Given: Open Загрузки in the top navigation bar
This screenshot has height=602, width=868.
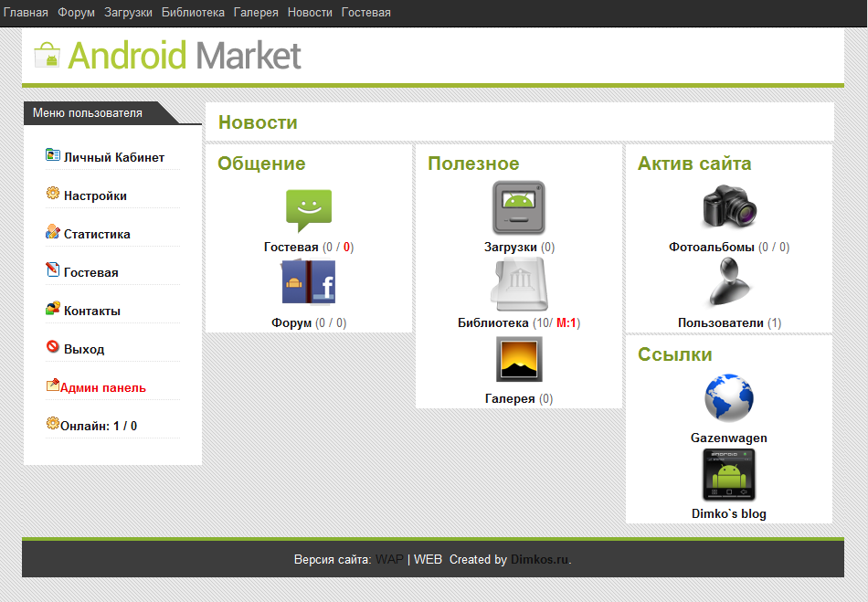Looking at the screenshot, I should click(128, 12).
